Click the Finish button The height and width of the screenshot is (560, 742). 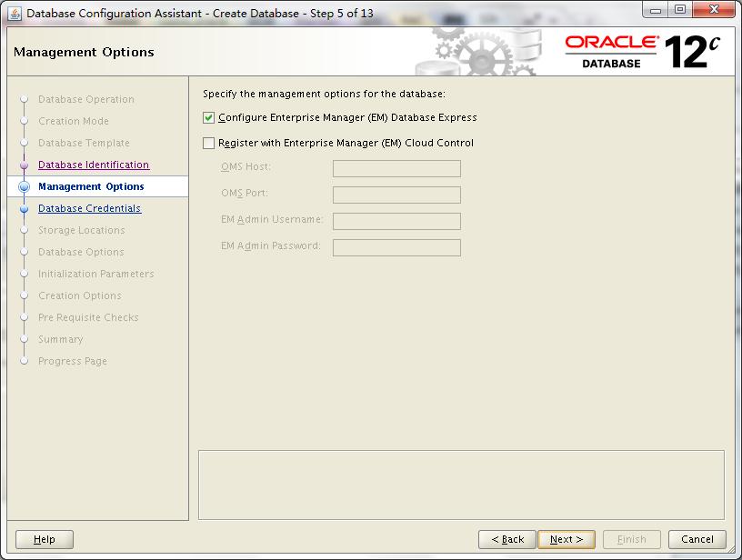(631, 539)
